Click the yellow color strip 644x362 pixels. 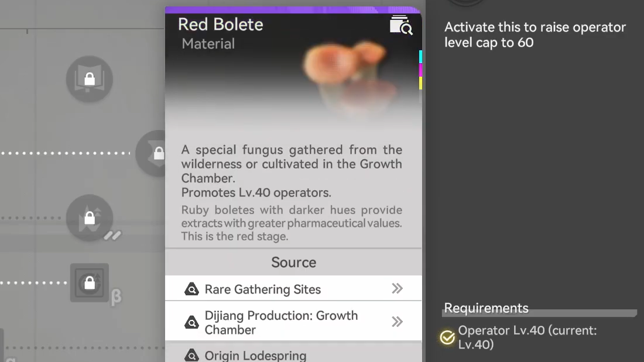pos(420,83)
